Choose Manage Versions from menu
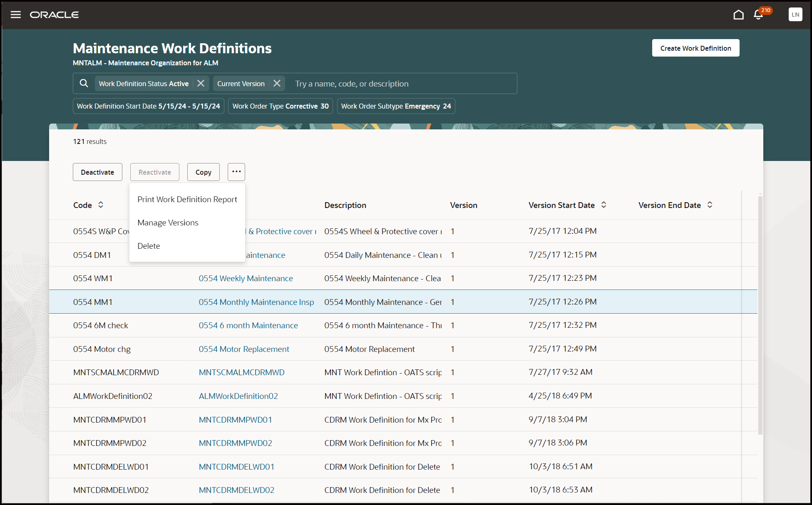The width and height of the screenshot is (812, 505). [x=168, y=223]
